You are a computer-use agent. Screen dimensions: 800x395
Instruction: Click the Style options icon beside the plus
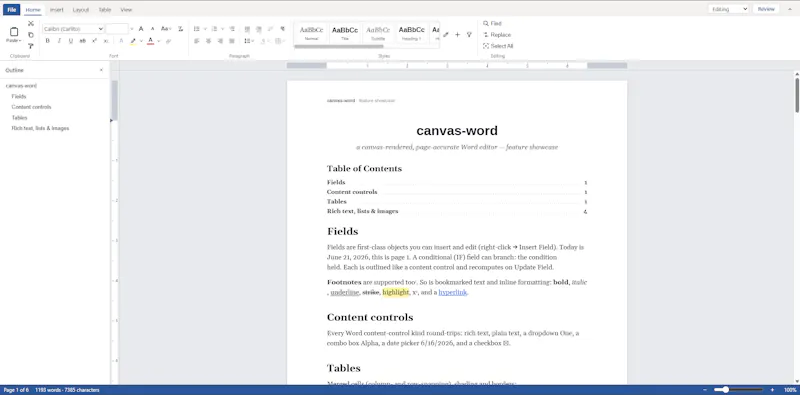coord(469,35)
